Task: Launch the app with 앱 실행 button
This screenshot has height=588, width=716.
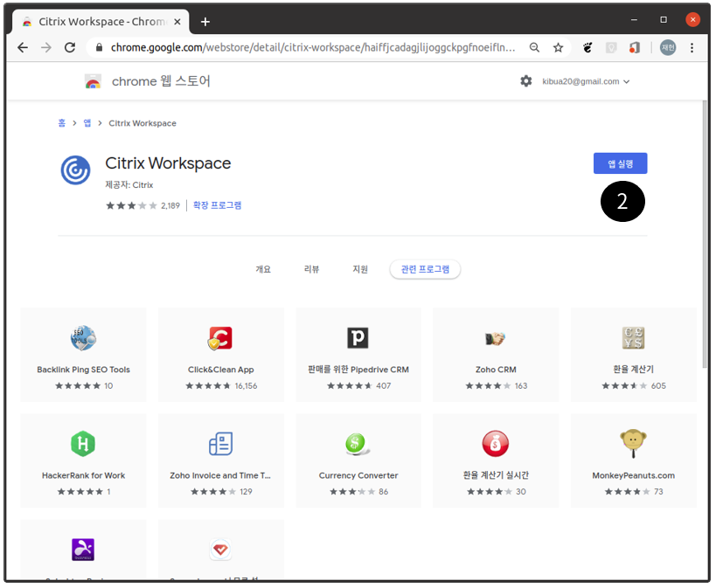Action: [620, 163]
